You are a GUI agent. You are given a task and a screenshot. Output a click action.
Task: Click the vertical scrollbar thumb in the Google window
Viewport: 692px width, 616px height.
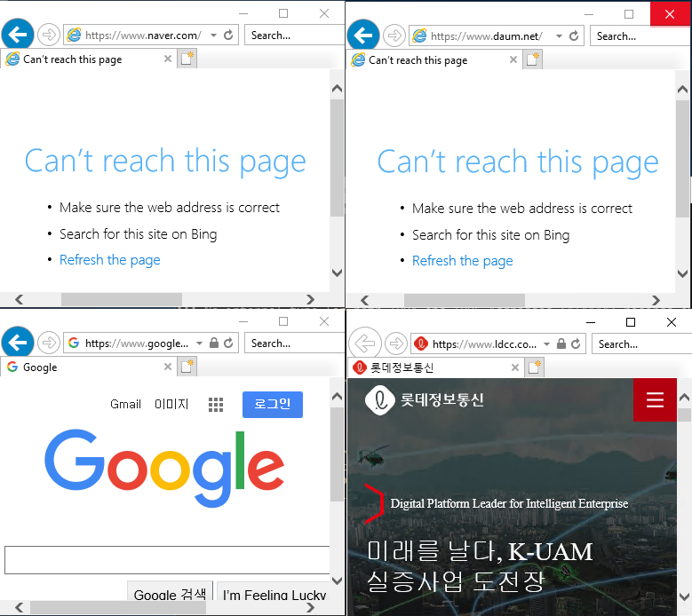tap(337, 454)
